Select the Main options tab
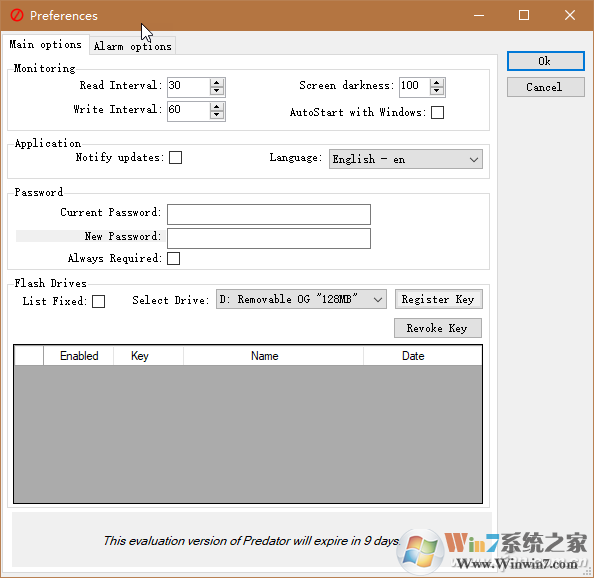594x578 pixels. coord(45,45)
